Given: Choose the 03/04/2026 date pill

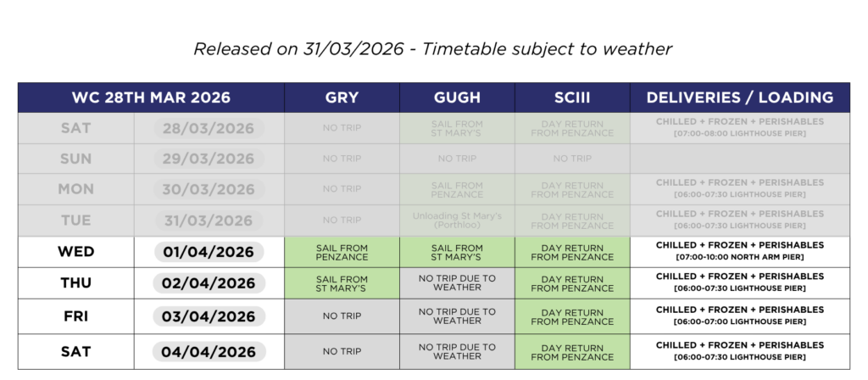Looking at the screenshot, I should coord(209,316).
